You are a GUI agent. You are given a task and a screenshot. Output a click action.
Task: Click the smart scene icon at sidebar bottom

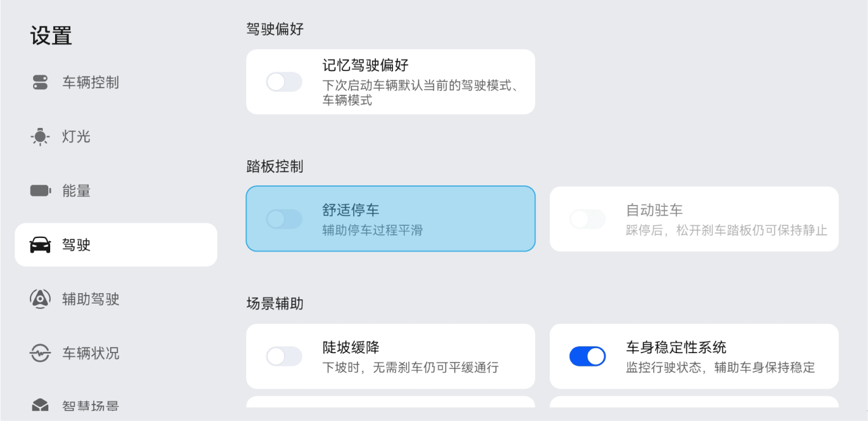point(40,404)
